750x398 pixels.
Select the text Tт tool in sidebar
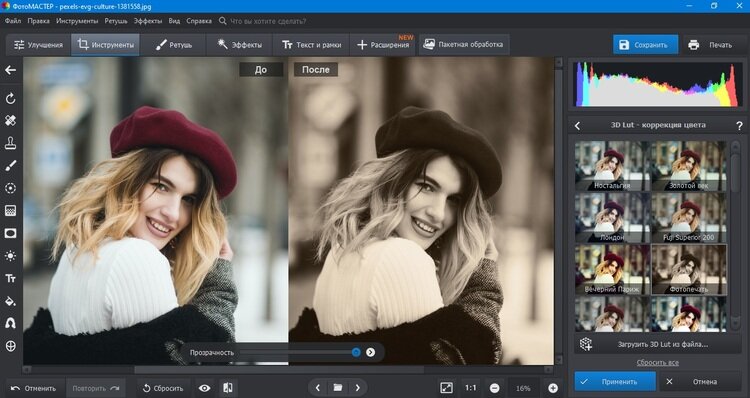click(10, 278)
